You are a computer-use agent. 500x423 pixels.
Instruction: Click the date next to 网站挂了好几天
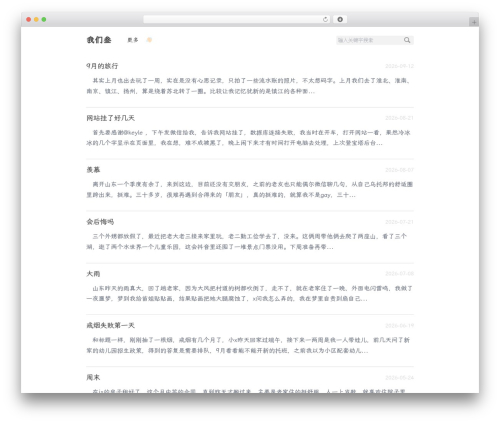tap(399, 118)
